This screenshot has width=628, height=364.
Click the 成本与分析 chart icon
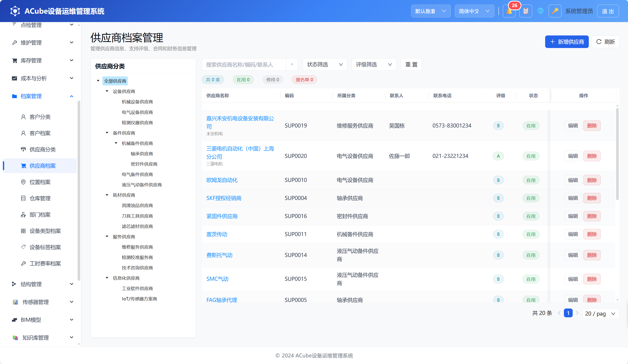pyautogui.click(x=15, y=78)
